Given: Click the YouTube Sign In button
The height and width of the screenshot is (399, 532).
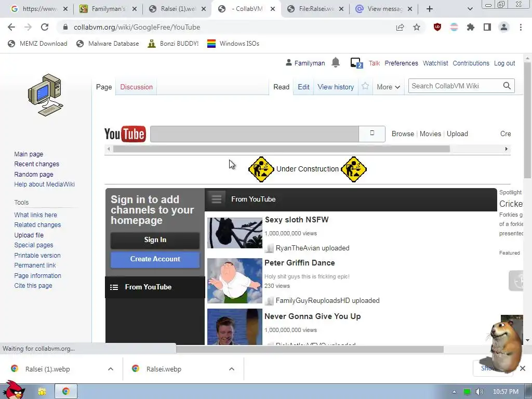Looking at the screenshot, I should [155, 240].
